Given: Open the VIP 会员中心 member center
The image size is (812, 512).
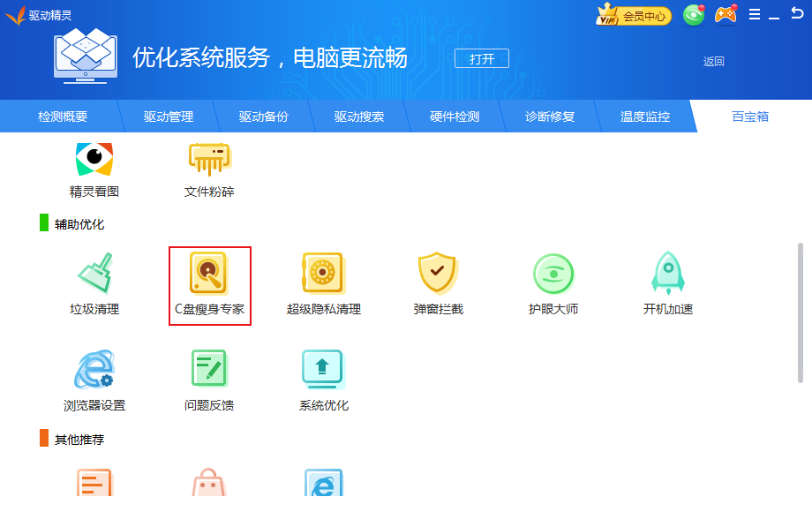Looking at the screenshot, I should (x=635, y=16).
